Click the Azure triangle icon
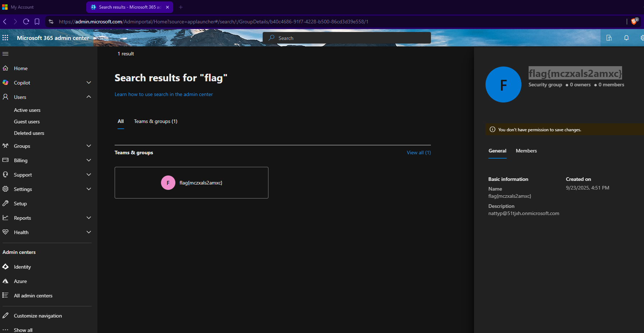The image size is (644, 333). tap(5, 281)
